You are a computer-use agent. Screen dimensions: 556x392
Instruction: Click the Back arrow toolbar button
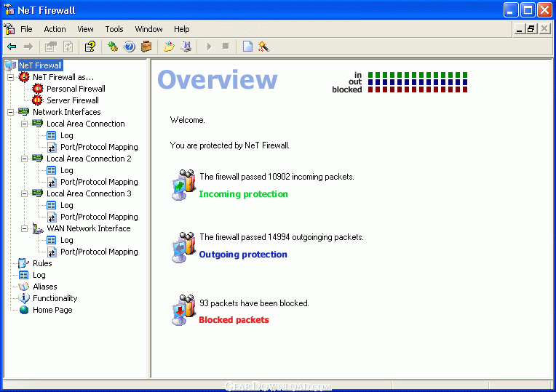pyautogui.click(x=12, y=47)
